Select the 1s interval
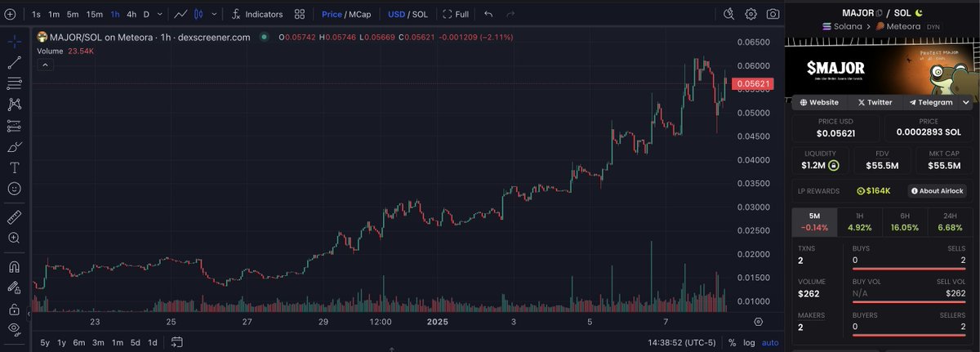Image resolution: width=980 pixels, height=352 pixels. click(36, 14)
